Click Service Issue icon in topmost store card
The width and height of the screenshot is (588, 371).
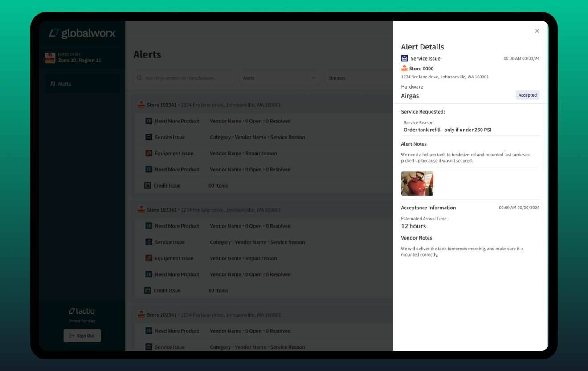[149, 137]
